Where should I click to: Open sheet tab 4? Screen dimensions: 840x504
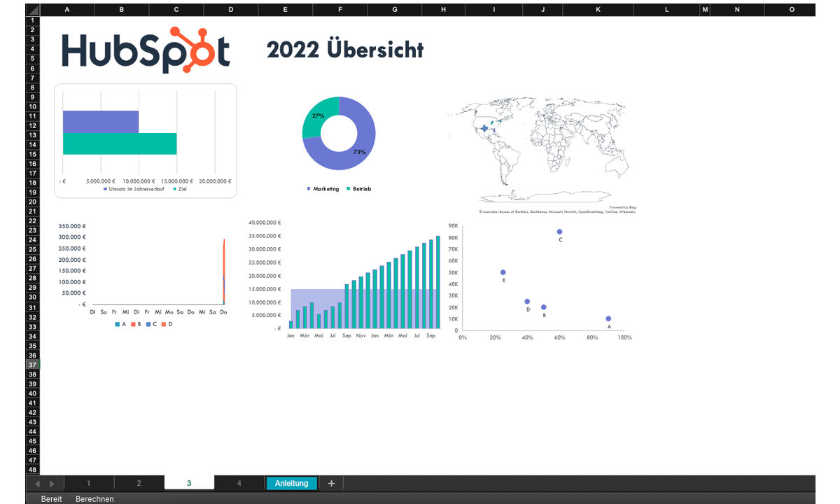(x=239, y=483)
